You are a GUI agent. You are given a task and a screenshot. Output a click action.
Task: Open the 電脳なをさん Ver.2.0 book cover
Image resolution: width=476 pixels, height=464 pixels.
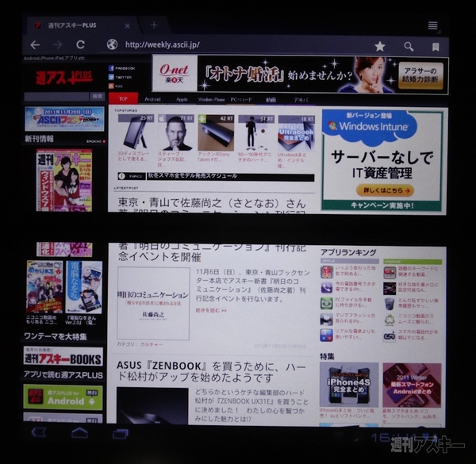pyautogui.click(x=84, y=287)
